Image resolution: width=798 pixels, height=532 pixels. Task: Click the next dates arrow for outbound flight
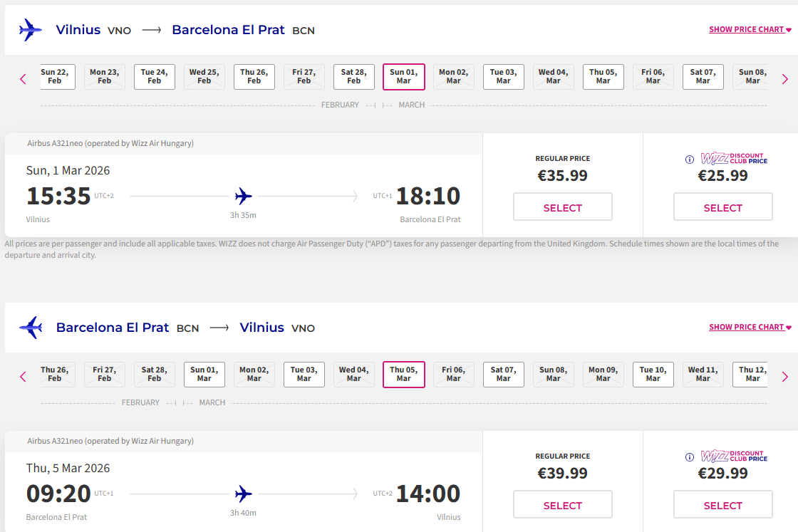click(x=784, y=79)
